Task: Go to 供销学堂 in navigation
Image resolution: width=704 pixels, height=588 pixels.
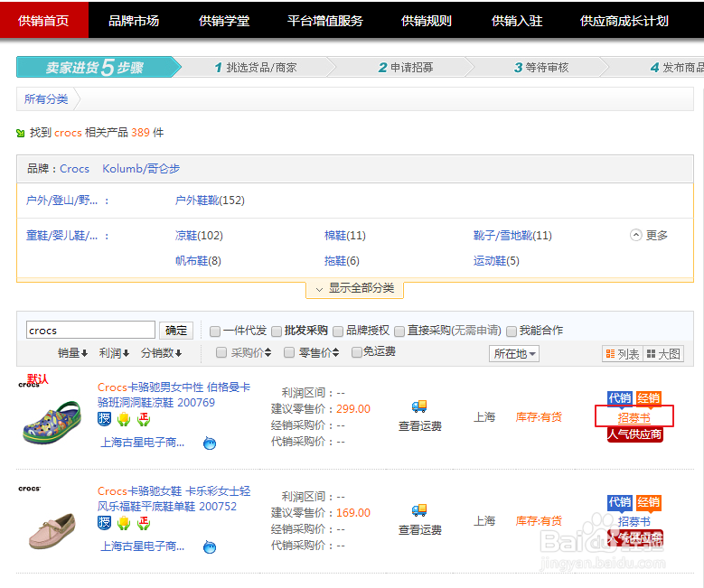Action: 224,21
